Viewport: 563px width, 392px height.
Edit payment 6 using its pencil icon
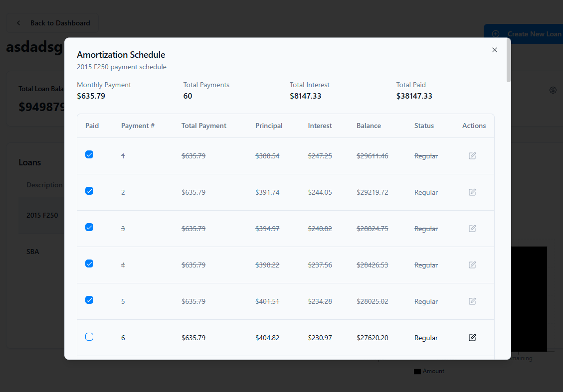[x=472, y=338]
